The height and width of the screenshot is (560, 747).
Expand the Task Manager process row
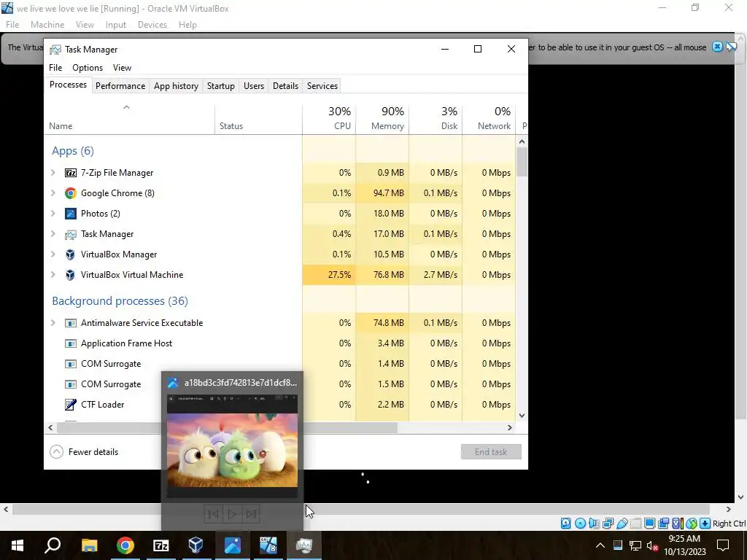tap(53, 234)
